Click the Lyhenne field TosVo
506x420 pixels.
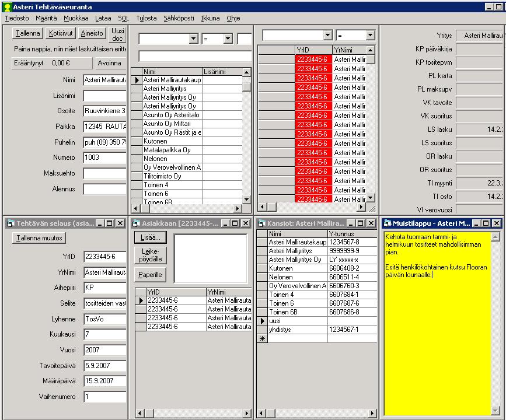[105, 319]
